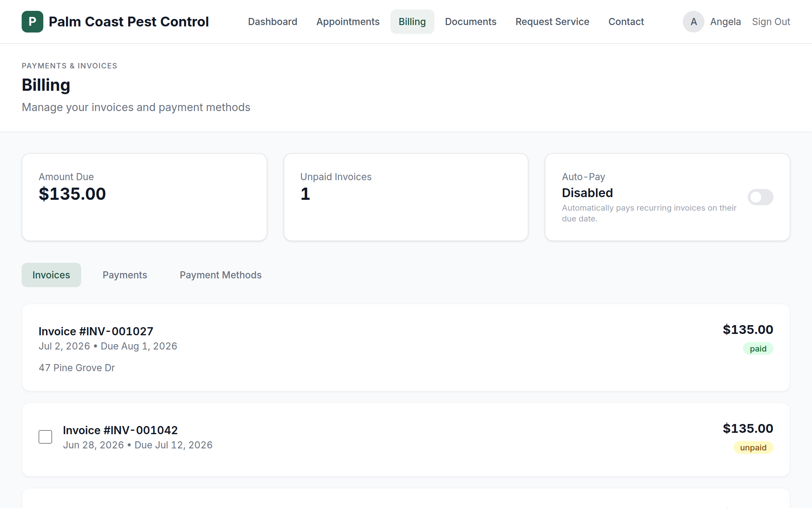Click the Amount Due label
Viewport: 812px width, 508px height.
pyautogui.click(x=66, y=177)
